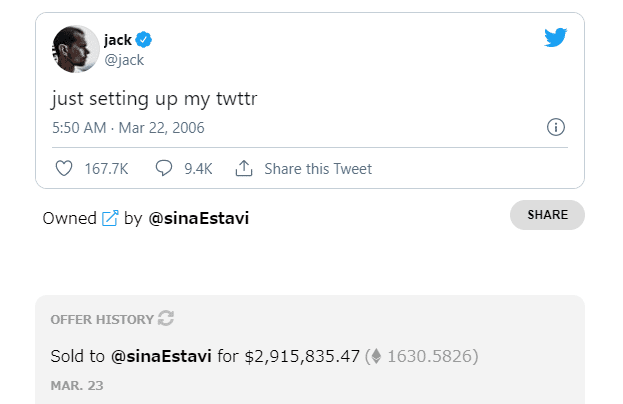623x404 pixels.
Task: Open owner @sinaEstavi next to Owned by
Action: [198, 218]
